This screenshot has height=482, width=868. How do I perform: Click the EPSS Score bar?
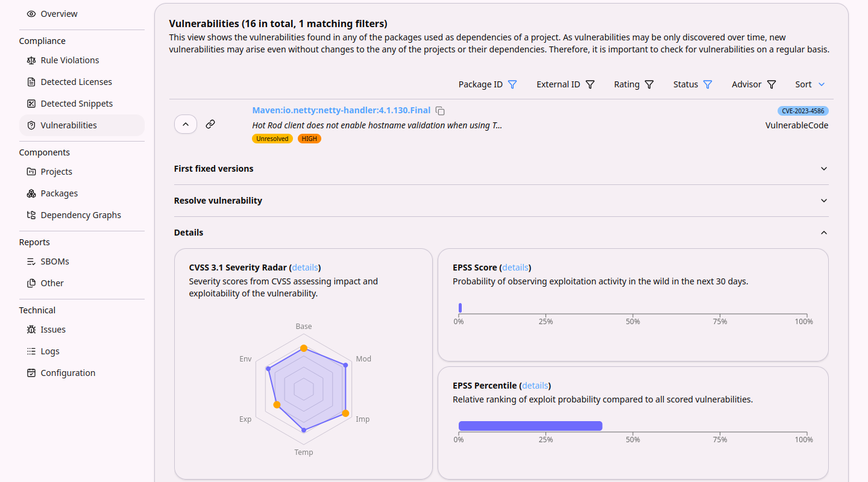pyautogui.click(x=460, y=308)
